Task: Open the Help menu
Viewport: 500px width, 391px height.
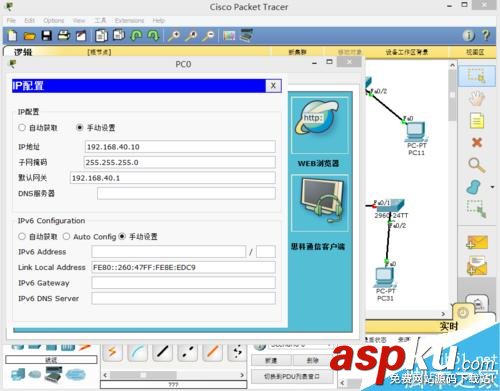Action: click(x=159, y=20)
